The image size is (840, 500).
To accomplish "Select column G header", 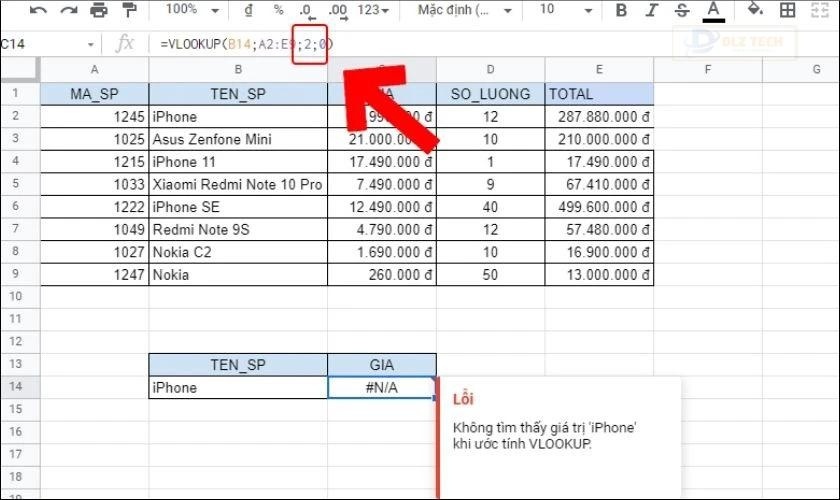I will point(801,69).
